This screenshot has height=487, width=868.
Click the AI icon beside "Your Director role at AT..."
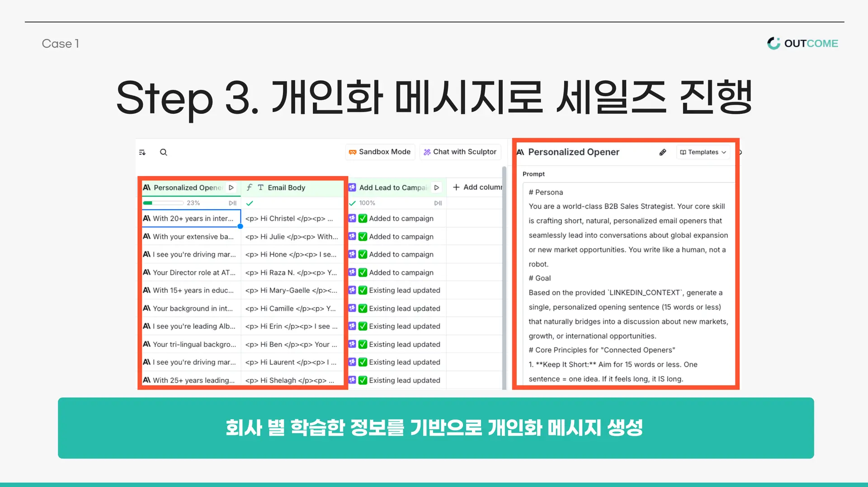146,272
